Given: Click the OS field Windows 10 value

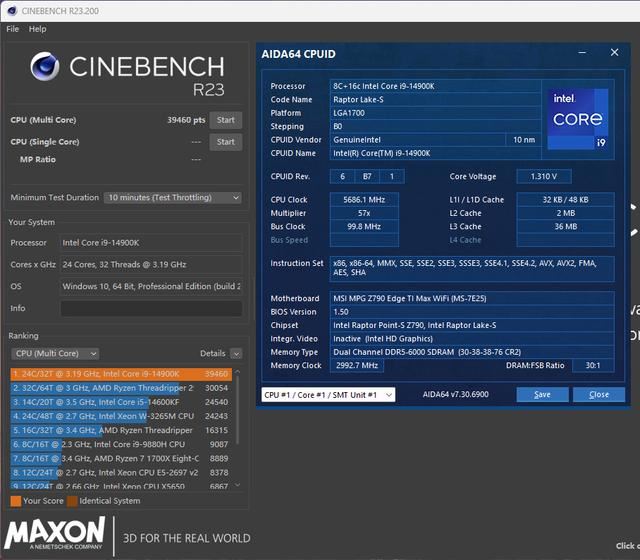Looking at the screenshot, I should (x=151, y=287).
